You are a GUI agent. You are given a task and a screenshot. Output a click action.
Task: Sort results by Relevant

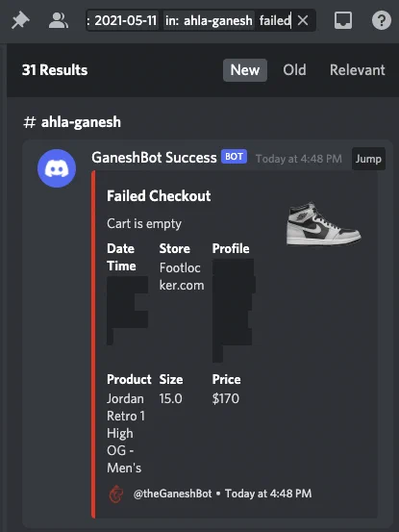click(x=358, y=70)
